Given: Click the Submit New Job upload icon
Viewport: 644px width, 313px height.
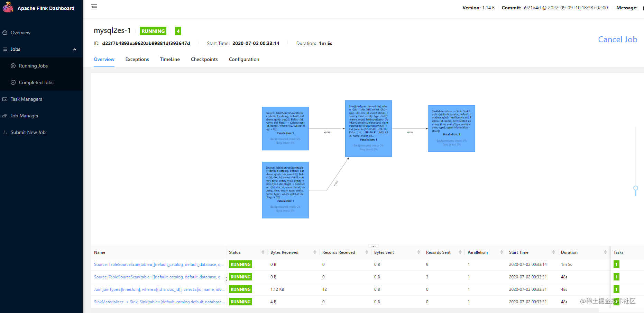Looking at the screenshot, I should [x=5, y=132].
